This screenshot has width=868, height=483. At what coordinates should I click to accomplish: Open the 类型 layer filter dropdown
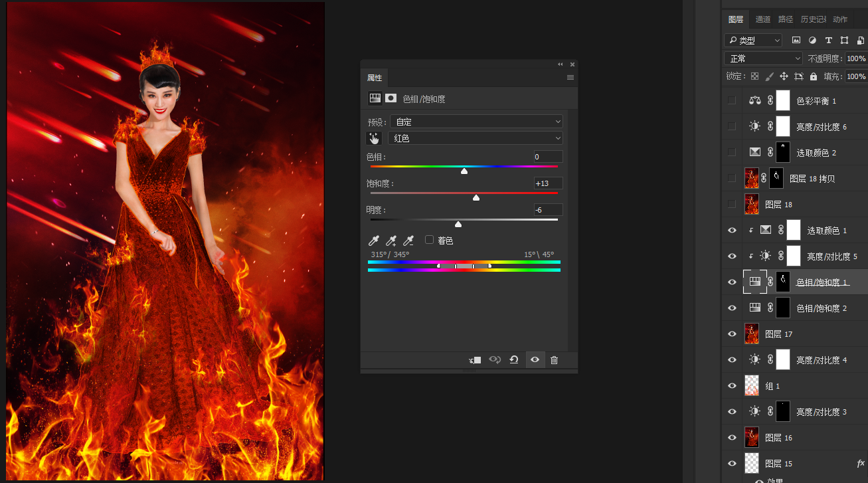coord(753,41)
